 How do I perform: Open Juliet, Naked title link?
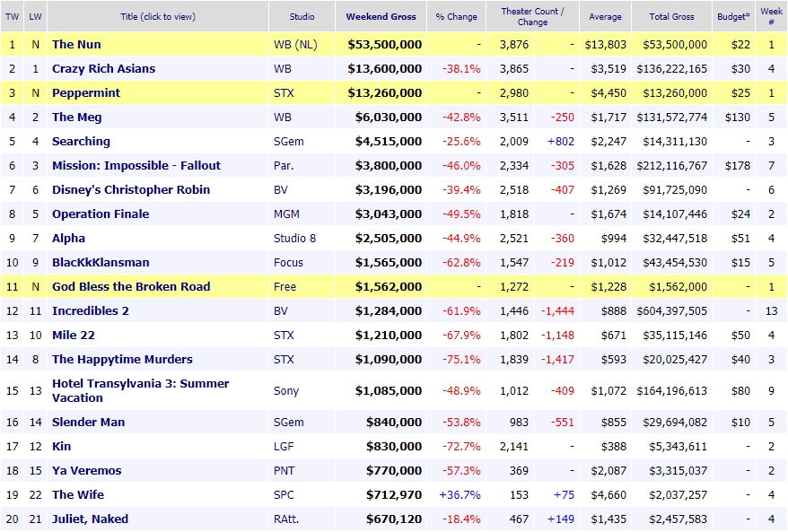tap(90, 519)
